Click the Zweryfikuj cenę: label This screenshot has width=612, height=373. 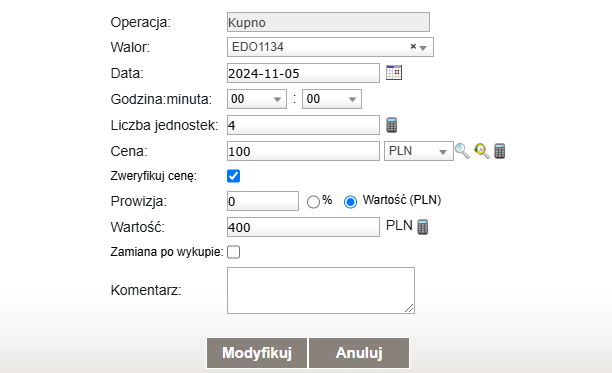(153, 176)
